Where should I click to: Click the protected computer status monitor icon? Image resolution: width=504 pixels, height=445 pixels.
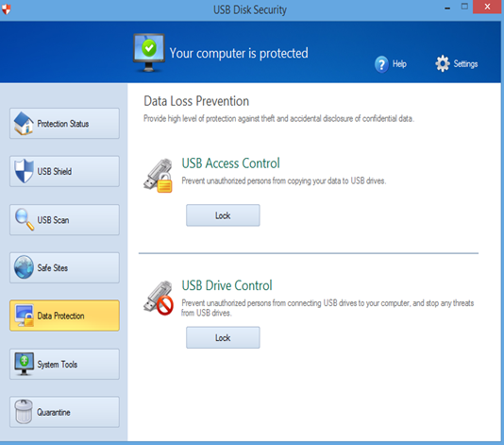point(149,53)
